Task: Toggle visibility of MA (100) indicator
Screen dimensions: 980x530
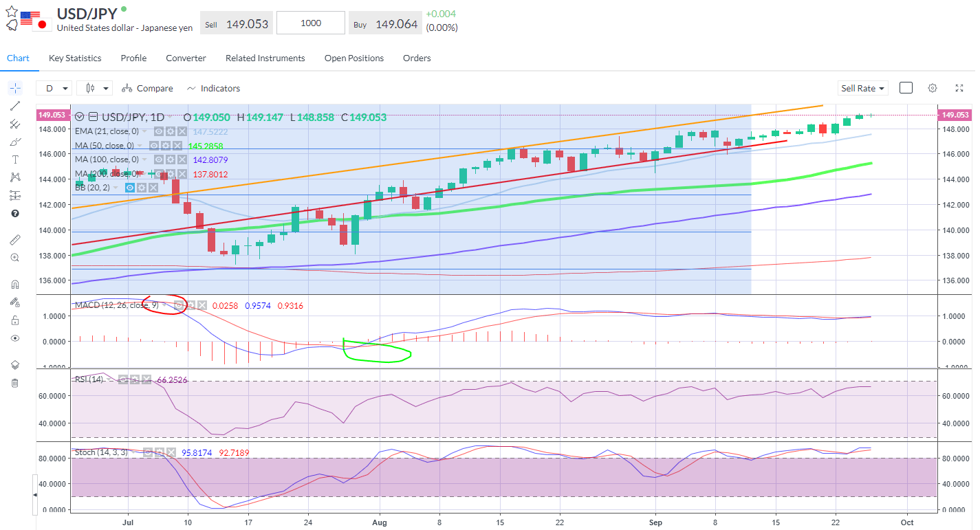Action: pyautogui.click(x=159, y=159)
